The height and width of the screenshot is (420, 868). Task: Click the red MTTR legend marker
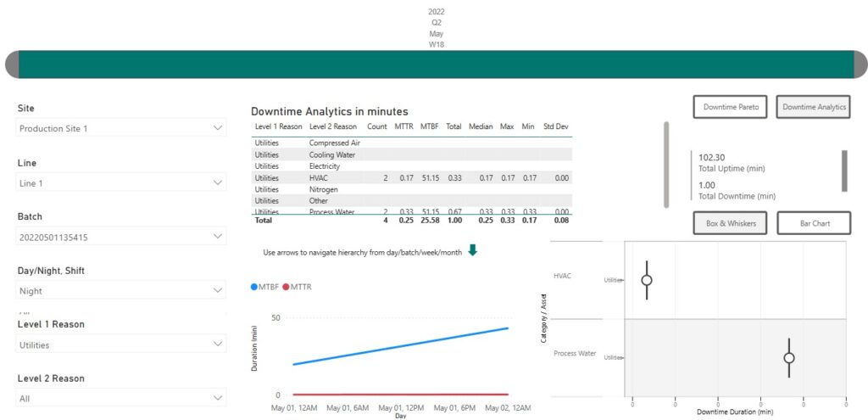click(x=285, y=288)
